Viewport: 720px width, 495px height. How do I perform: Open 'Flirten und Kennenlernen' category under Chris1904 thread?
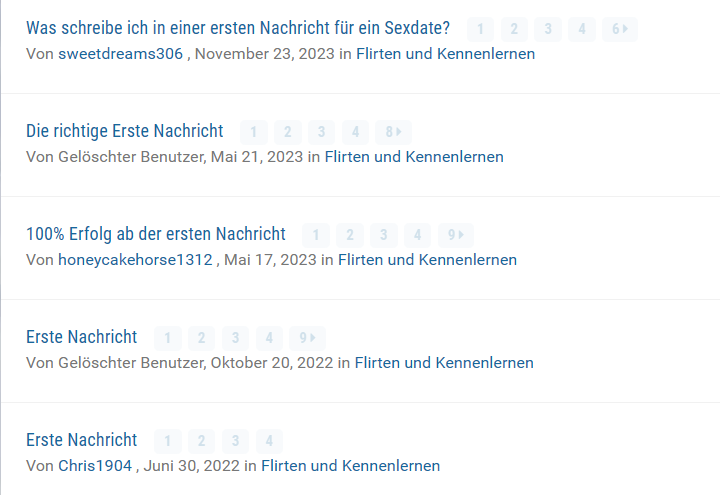point(350,466)
